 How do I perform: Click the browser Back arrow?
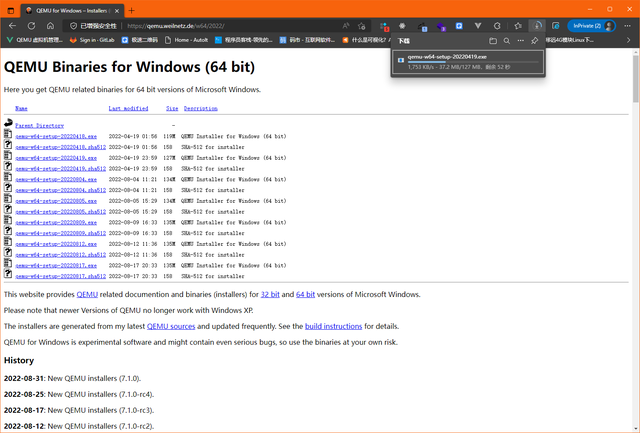pyautogui.click(x=12, y=26)
